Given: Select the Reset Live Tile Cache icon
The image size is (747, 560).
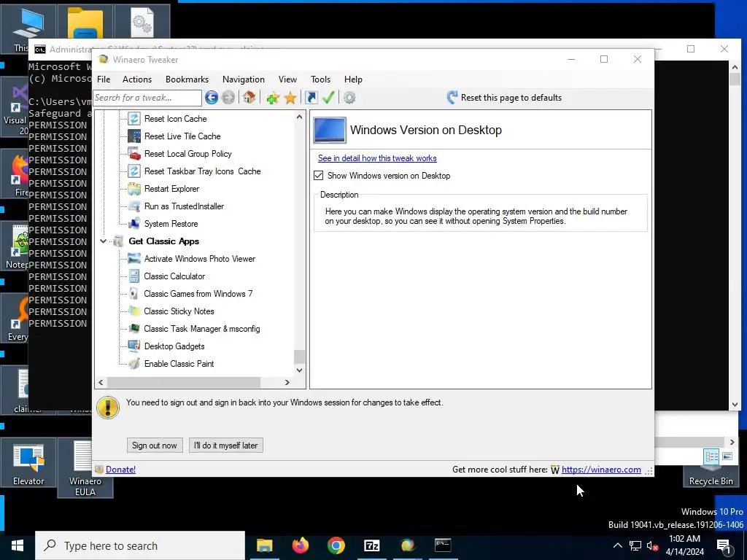Looking at the screenshot, I should [134, 136].
